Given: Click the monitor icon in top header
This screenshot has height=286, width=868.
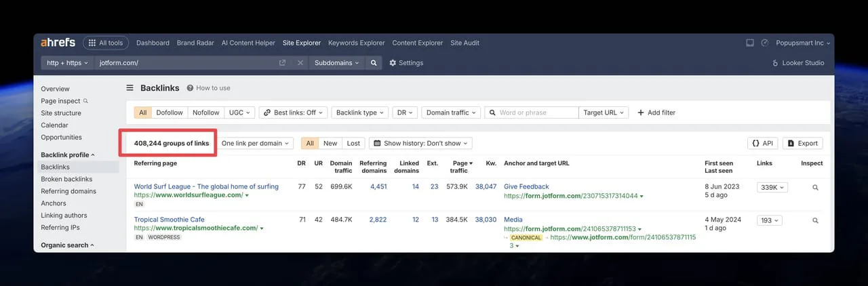Looking at the screenshot, I should pyautogui.click(x=750, y=43).
